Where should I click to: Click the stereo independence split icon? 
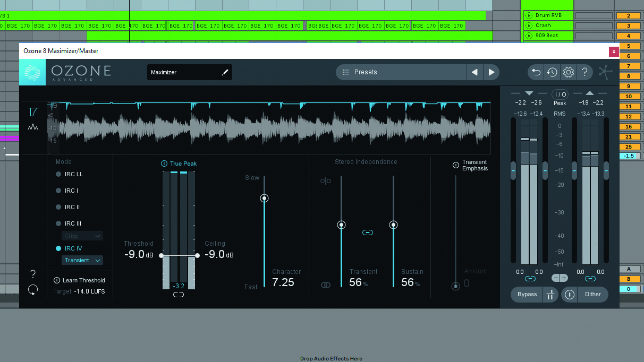[x=325, y=181]
